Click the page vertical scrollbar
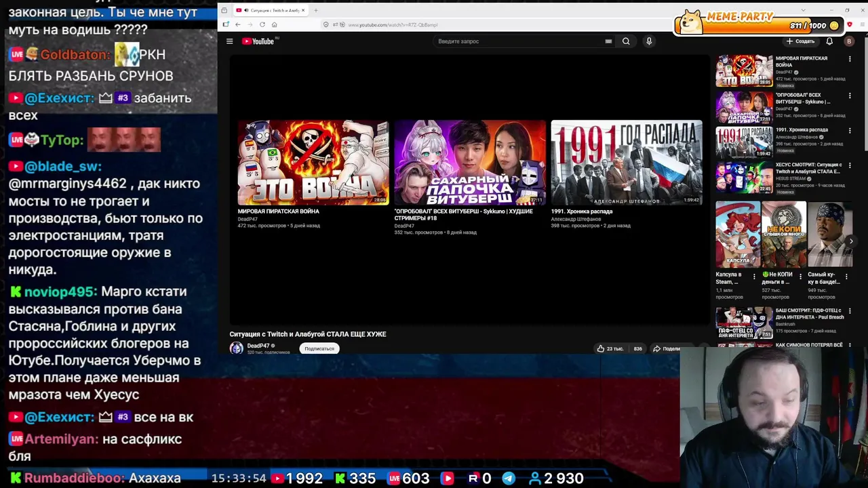 click(865, 95)
